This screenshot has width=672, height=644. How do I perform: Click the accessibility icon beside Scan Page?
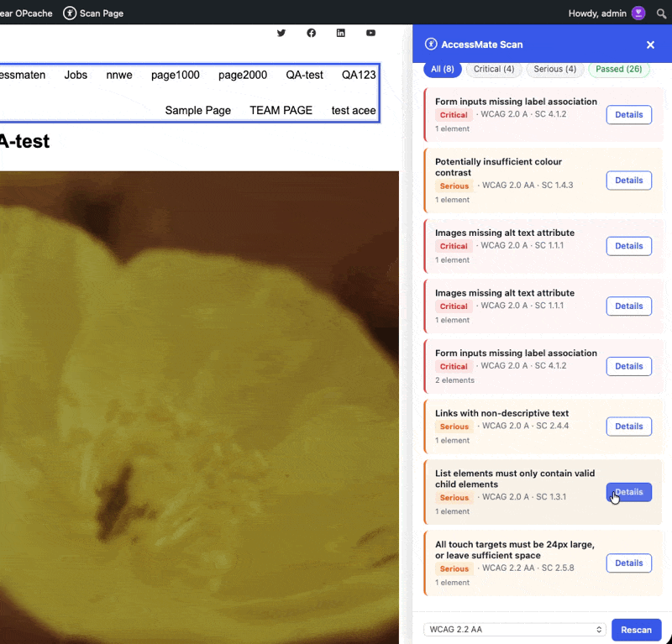[70, 13]
